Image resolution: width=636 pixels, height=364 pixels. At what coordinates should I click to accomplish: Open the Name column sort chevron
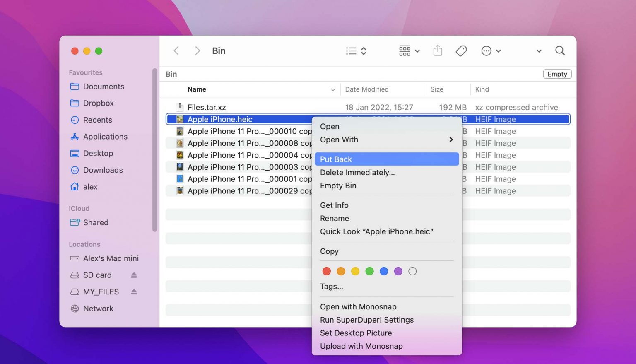(332, 89)
